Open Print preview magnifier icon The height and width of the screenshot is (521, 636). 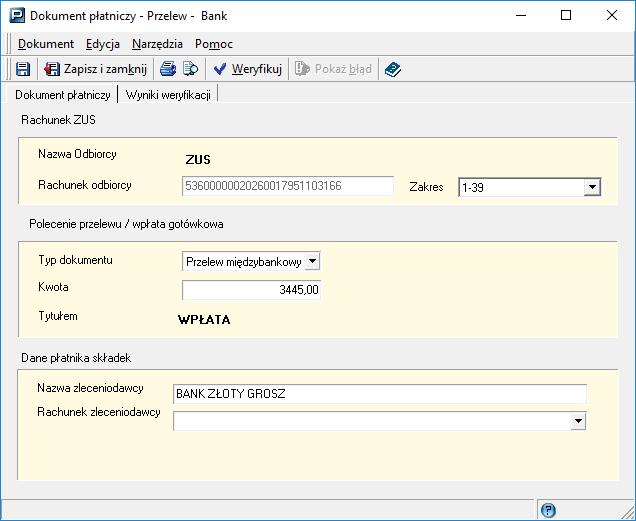coord(190,69)
